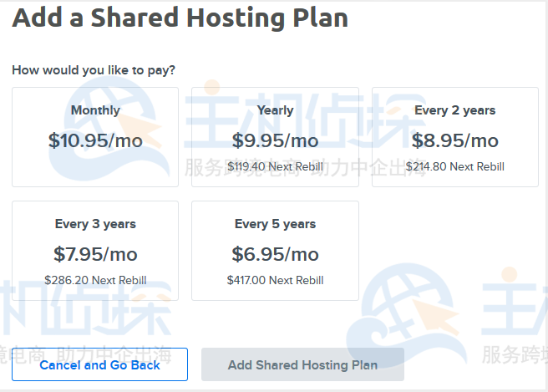The width and height of the screenshot is (548, 392).
Task: Click the $286.20 Next Rebill text
Action: click(x=95, y=280)
